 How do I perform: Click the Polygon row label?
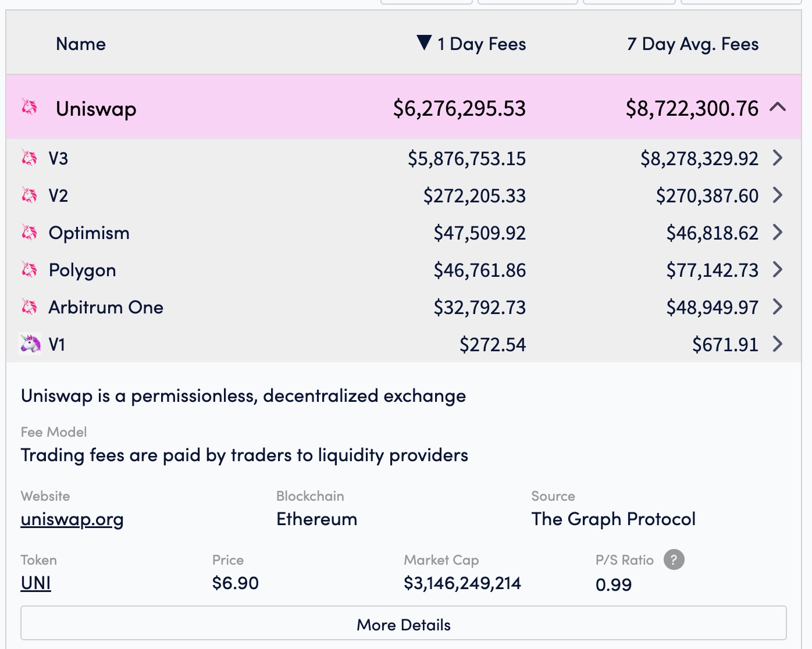click(x=83, y=271)
